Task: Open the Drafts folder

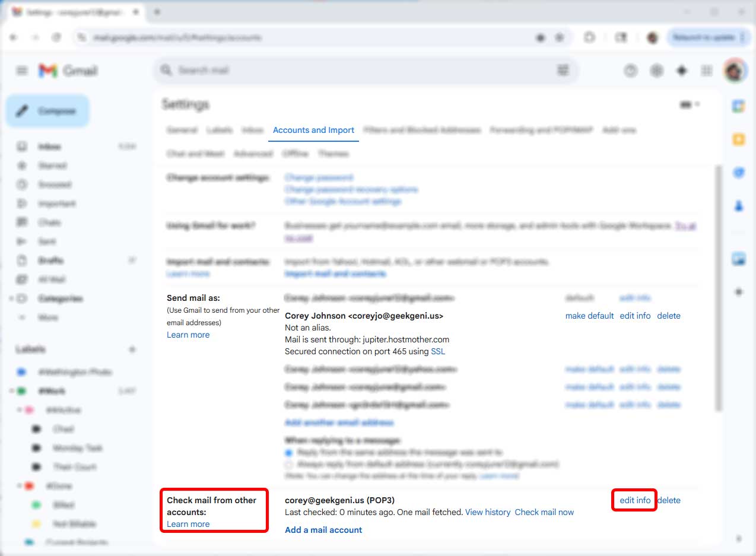Action: point(51,260)
